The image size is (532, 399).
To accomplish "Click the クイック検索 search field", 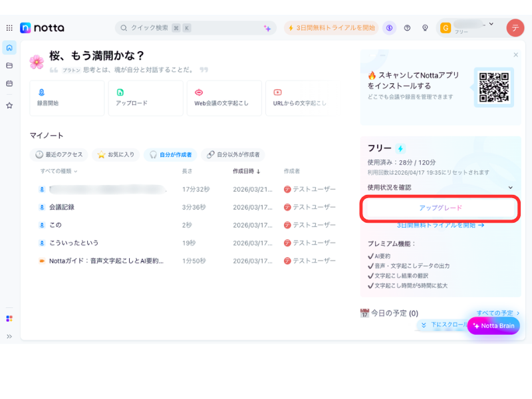I will 193,28.
